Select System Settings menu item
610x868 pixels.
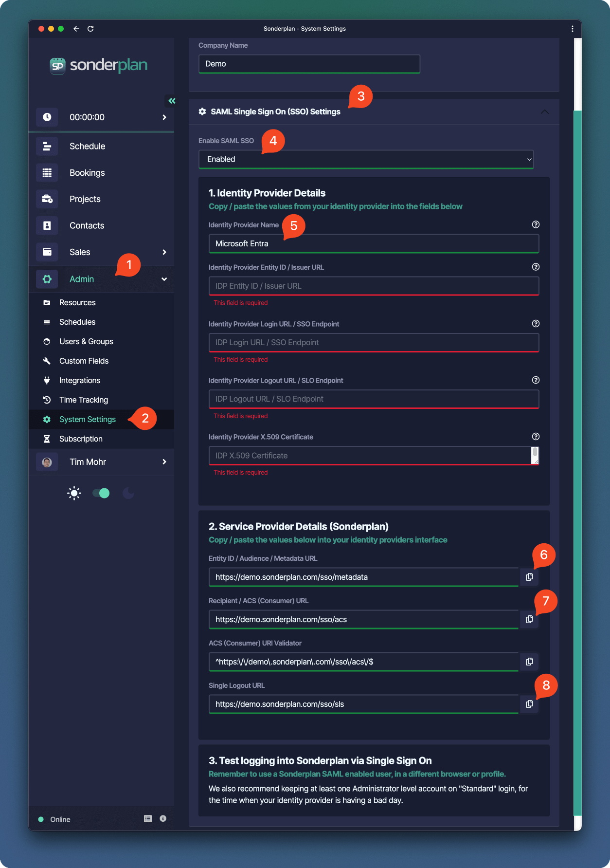pos(101,420)
